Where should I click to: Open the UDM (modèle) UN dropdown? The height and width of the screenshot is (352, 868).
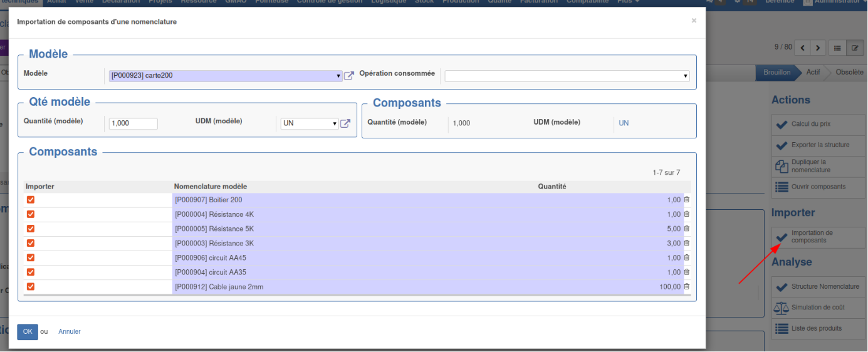click(310, 123)
